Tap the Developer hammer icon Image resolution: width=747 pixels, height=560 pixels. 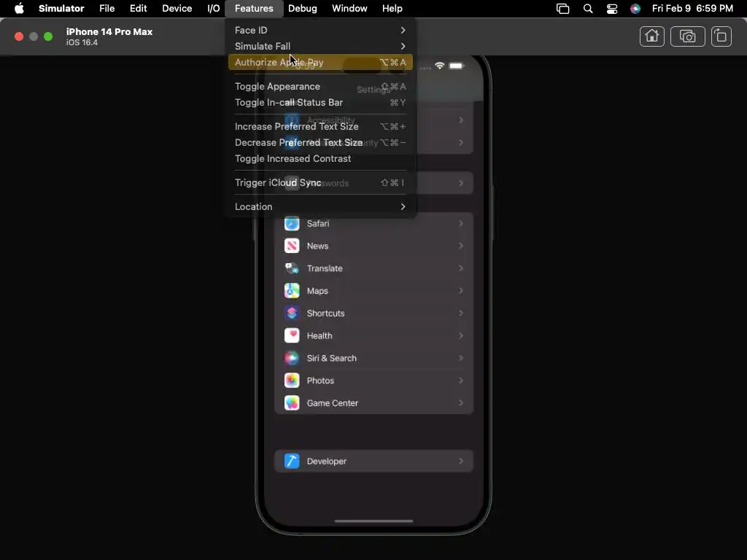click(292, 461)
